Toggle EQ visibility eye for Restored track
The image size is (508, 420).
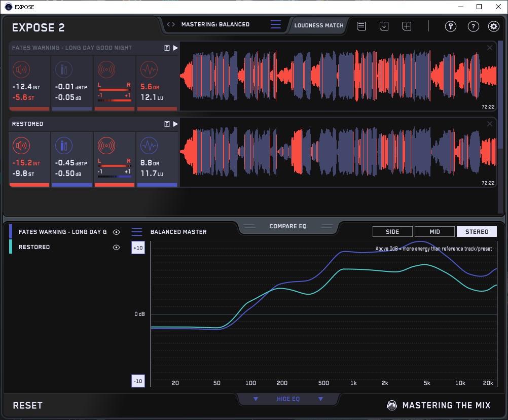click(116, 247)
